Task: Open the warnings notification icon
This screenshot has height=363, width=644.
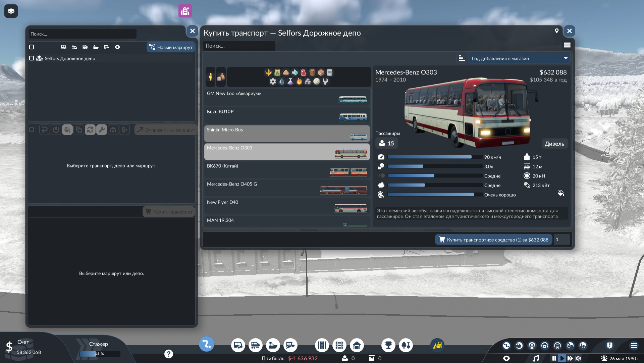Action: 610,345
